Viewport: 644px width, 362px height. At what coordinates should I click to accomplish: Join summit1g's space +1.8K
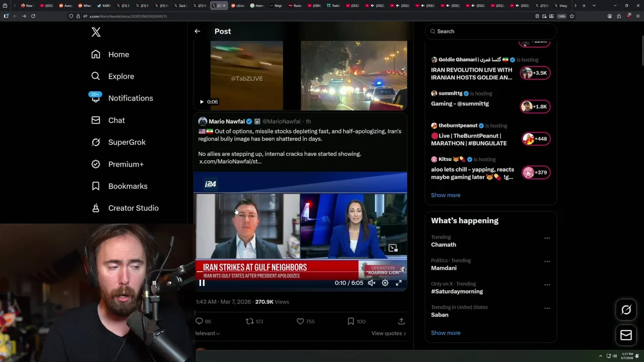coord(535,107)
